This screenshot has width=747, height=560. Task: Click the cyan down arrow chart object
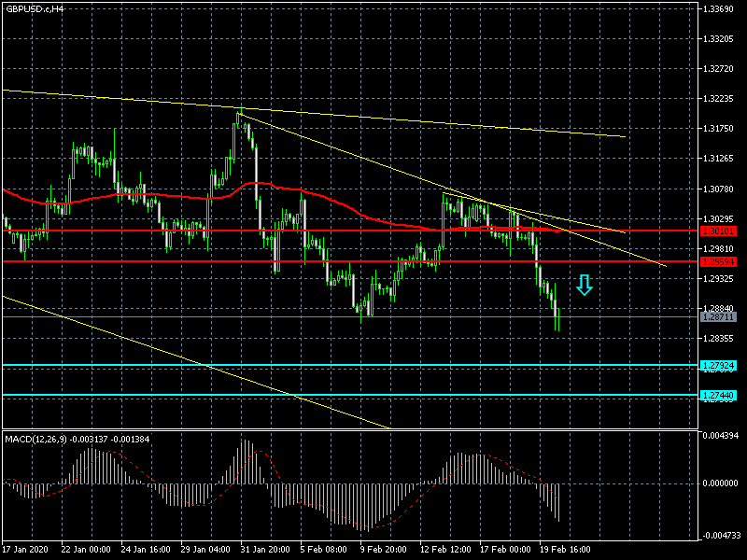tap(585, 285)
